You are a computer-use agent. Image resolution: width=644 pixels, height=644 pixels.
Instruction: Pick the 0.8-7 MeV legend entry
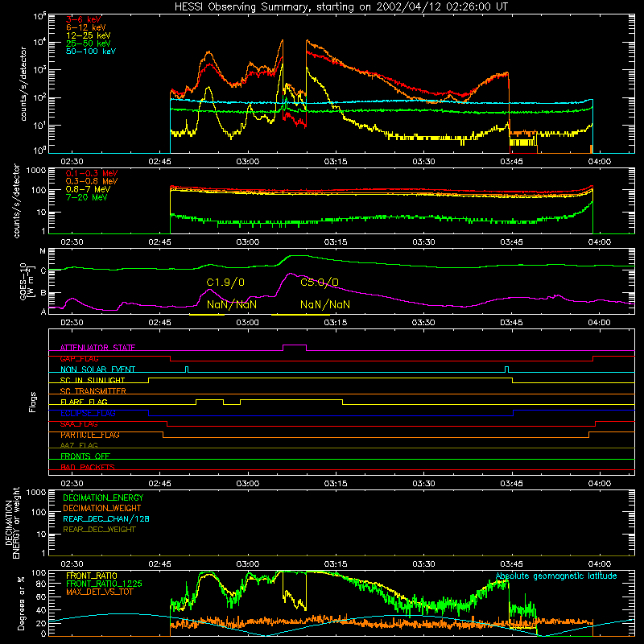point(88,189)
